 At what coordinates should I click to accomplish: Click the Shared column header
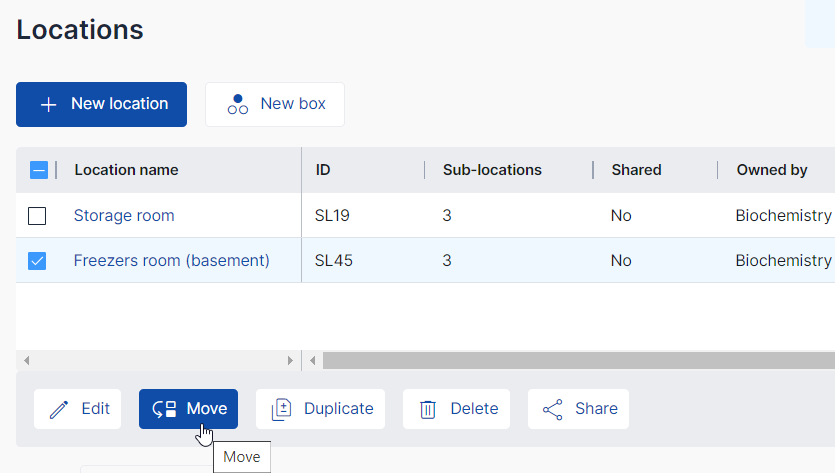(636, 170)
